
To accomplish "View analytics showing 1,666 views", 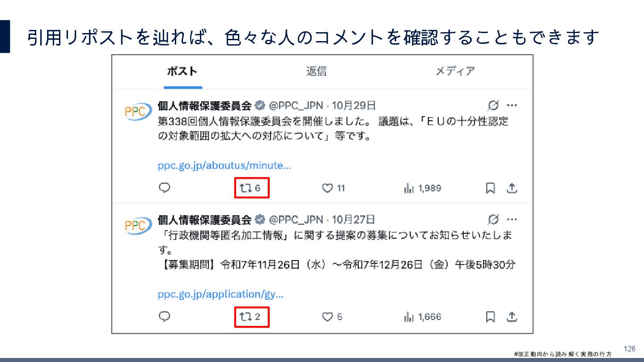I will pyautogui.click(x=423, y=317).
